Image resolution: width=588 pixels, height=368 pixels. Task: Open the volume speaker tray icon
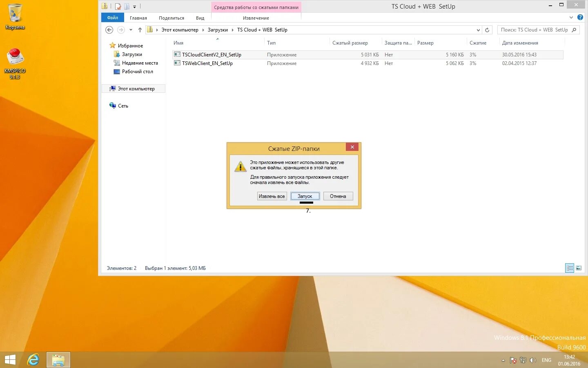[x=532, y=360]
